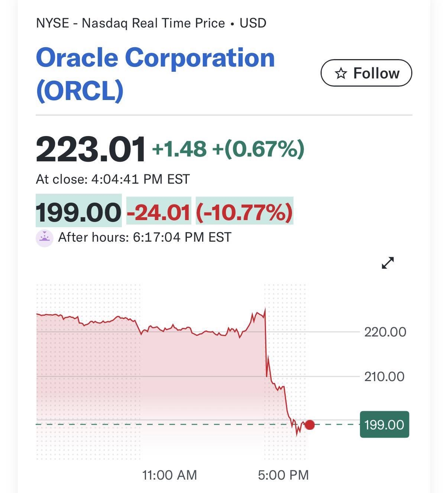Click the (-10.77%) after-hours percent change
This screenshot has width=448, height=493.
[x=244, y=212]
